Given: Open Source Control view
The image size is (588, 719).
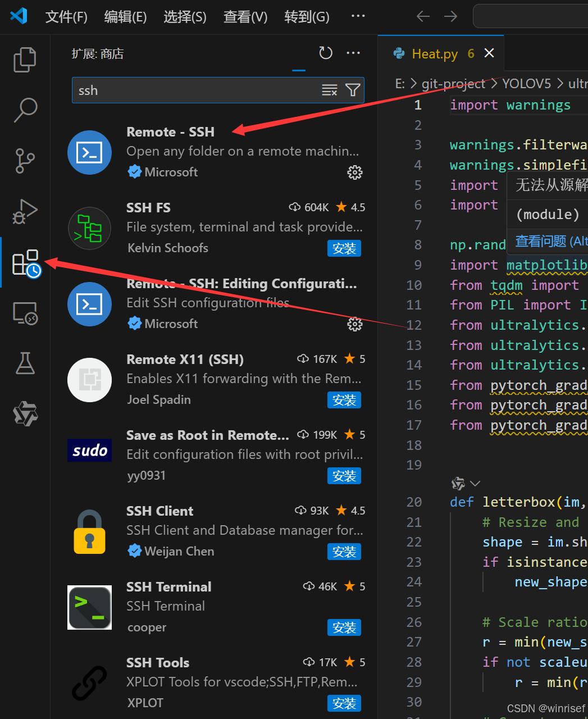Looking at the screenshot, I should pyautogui.click(x=25, y=161).
